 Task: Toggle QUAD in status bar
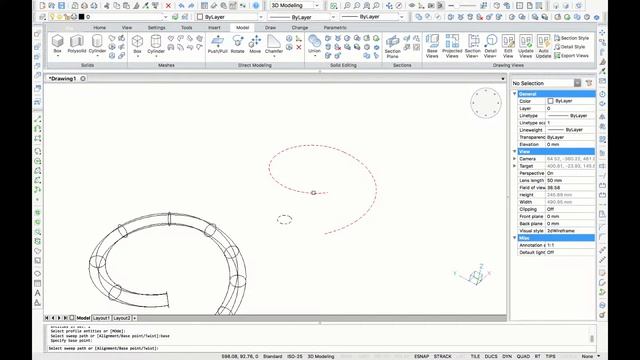point(523,356)
